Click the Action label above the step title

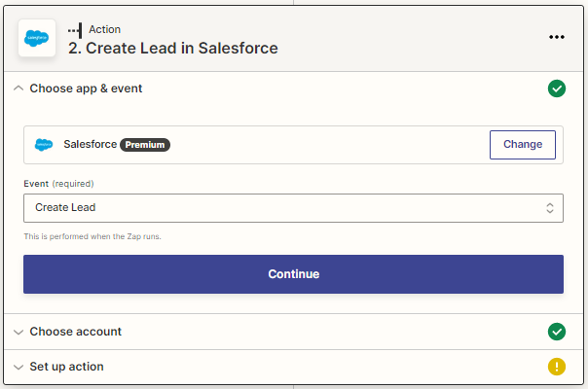(104, 29)
